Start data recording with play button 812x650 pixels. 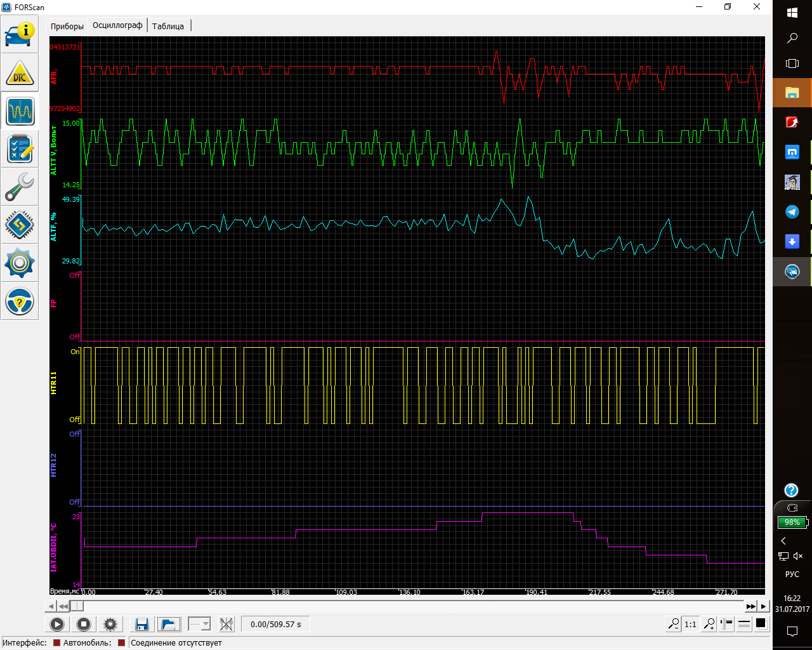coord(57,624)
